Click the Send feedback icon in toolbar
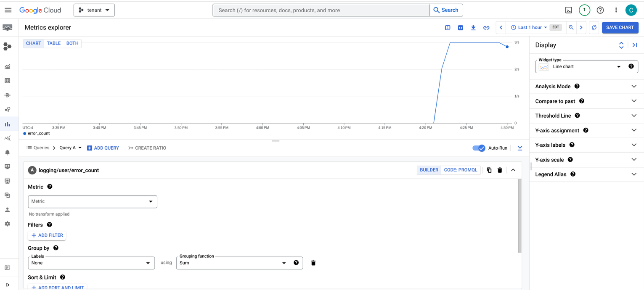Image resolution: width=644 pixels, height=290 pixels. [448, 28]
